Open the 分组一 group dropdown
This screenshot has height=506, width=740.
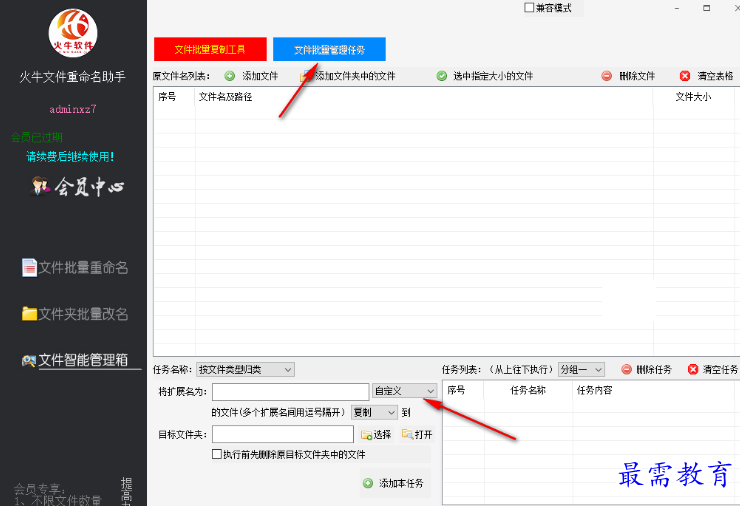coord(581,370)
